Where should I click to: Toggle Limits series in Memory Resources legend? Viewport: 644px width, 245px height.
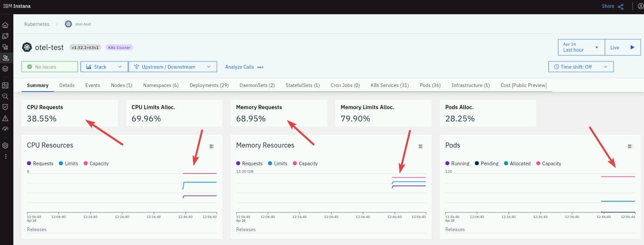pos(278,163)
